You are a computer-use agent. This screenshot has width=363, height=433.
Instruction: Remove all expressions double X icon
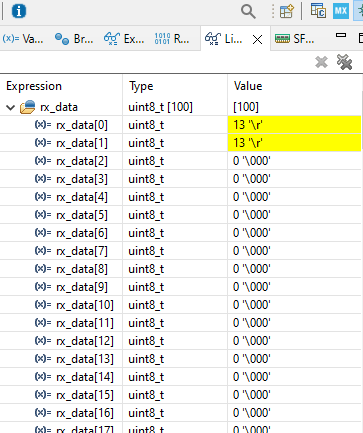[344, 62]
